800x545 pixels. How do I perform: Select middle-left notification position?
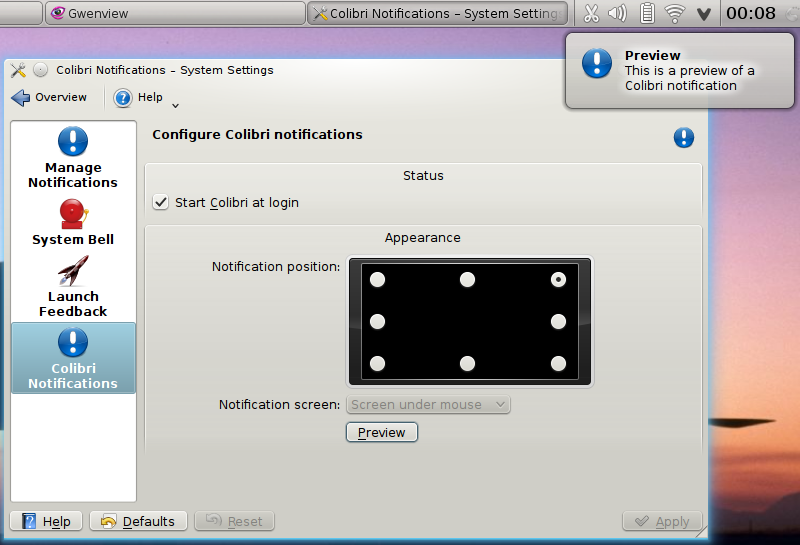377,321
